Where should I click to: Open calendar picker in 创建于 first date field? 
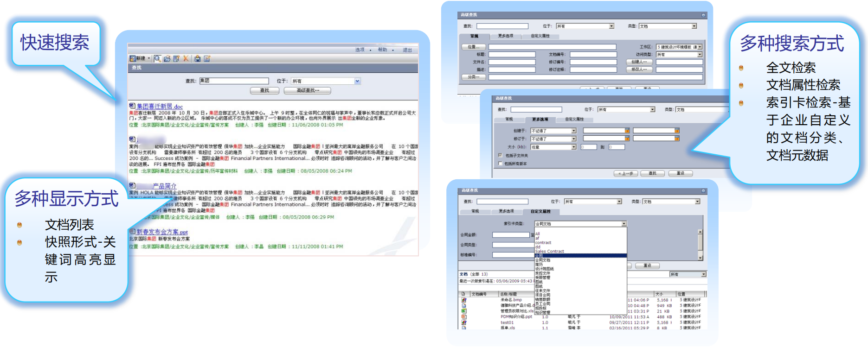pos(627,131)
